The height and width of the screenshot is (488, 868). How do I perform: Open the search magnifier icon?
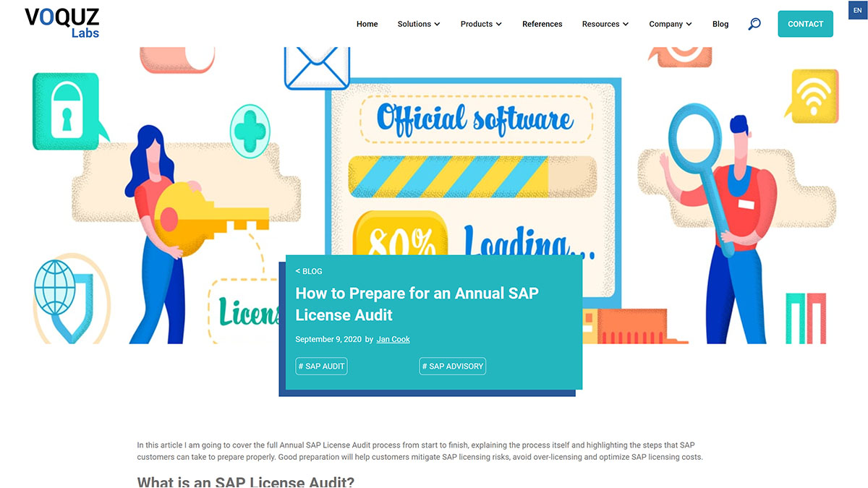click(x=754, y=24)
